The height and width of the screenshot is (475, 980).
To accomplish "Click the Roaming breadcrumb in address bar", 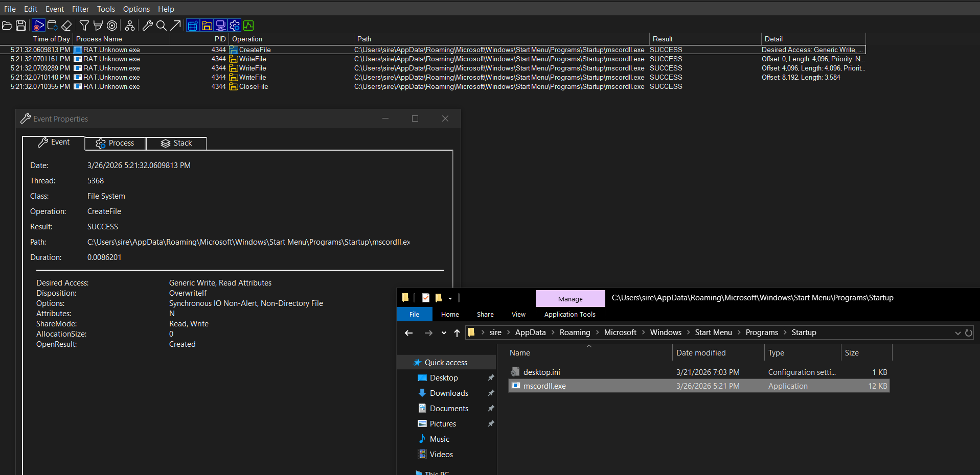I will click(575, 332).
